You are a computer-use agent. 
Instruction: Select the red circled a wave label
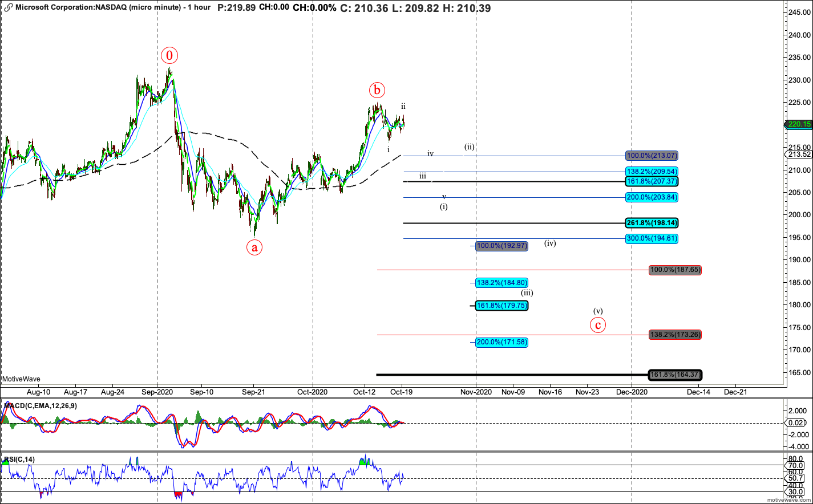(x=254, y=247)
